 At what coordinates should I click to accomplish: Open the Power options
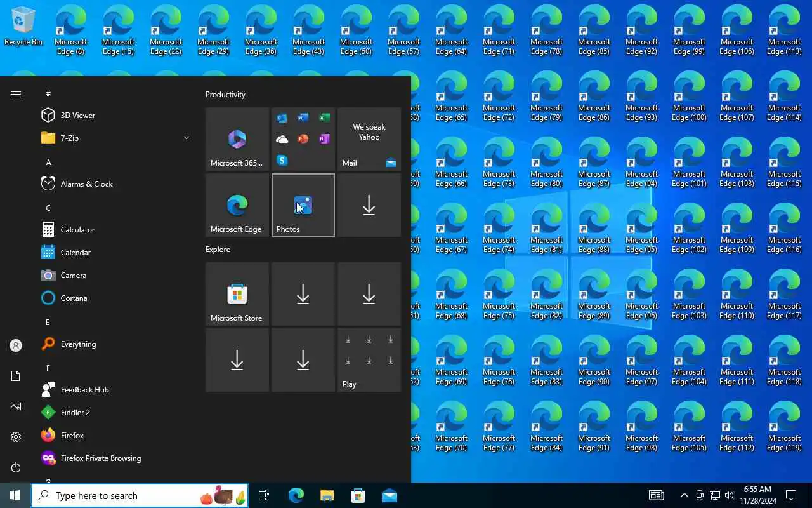click(x=16, y=467)
